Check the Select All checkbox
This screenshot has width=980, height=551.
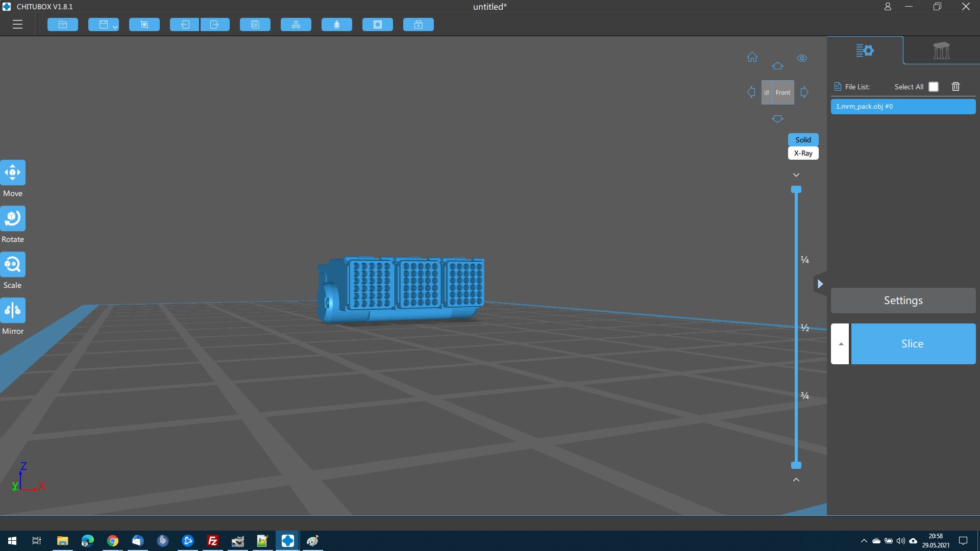pos(934,87)
